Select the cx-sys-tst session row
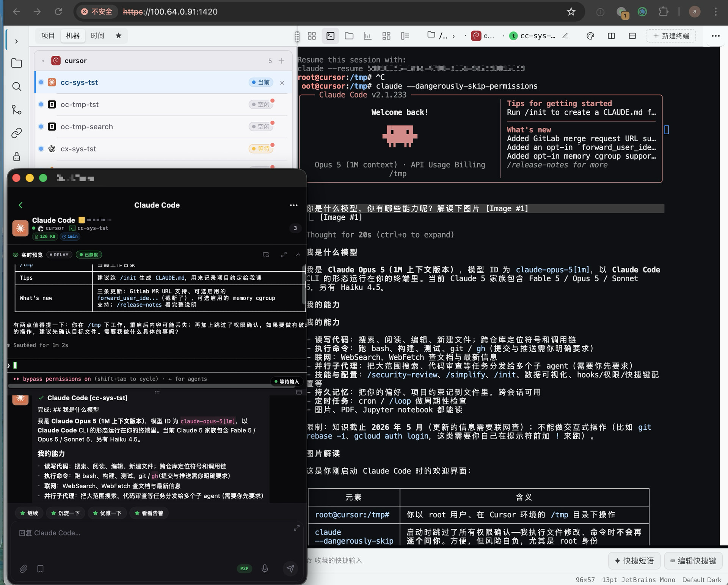 (163, 149)
